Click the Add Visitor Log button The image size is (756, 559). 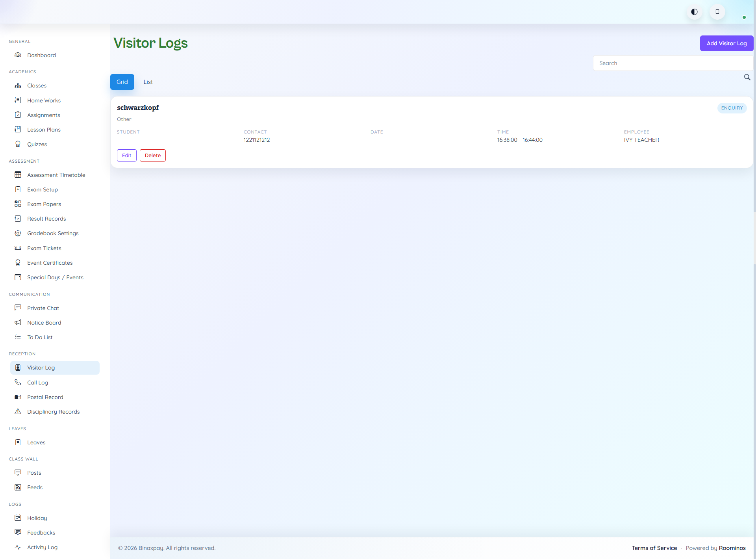pyautogui.click(x=726, y=43)
